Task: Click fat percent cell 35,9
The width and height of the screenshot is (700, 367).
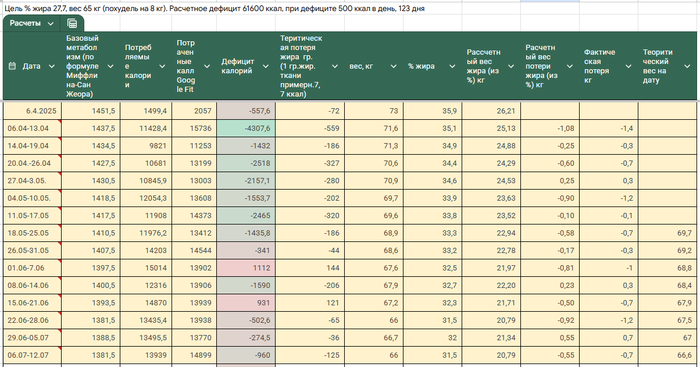Action: [x=433, y=111]
